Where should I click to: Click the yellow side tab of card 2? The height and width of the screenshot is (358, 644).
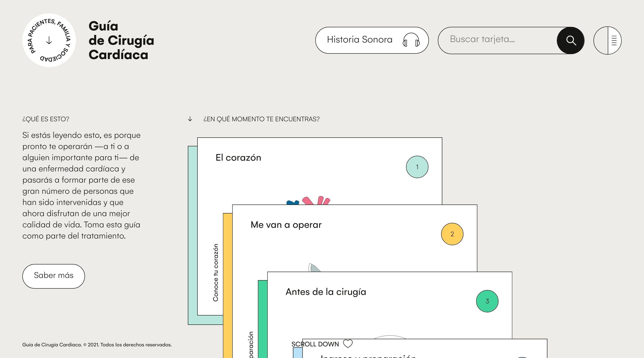click(227, 285)
